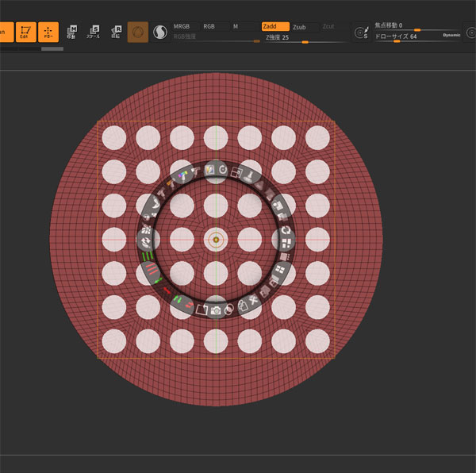The width and height of the screenshot is (476, 473).
Task: Click the X icon on the ring menu
Action: 254,301
